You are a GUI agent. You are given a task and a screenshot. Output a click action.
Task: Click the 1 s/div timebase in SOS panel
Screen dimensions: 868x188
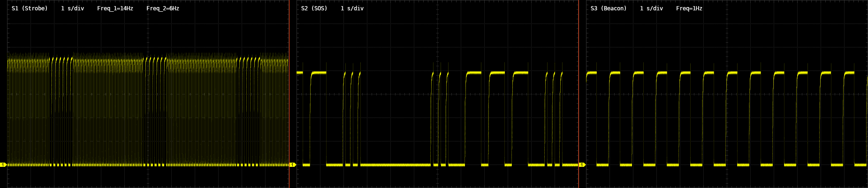[352, 8]
